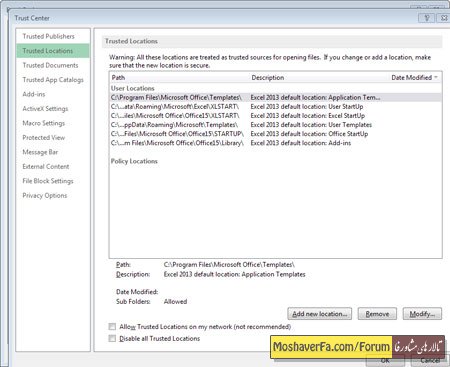Click the 'Office StartUp' description cell
Screen dimensions: 450x367
309,134
